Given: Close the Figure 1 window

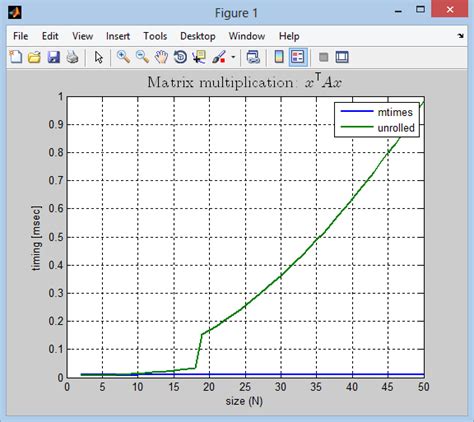Looking at the screenshot, I should [x=450, y=9].
